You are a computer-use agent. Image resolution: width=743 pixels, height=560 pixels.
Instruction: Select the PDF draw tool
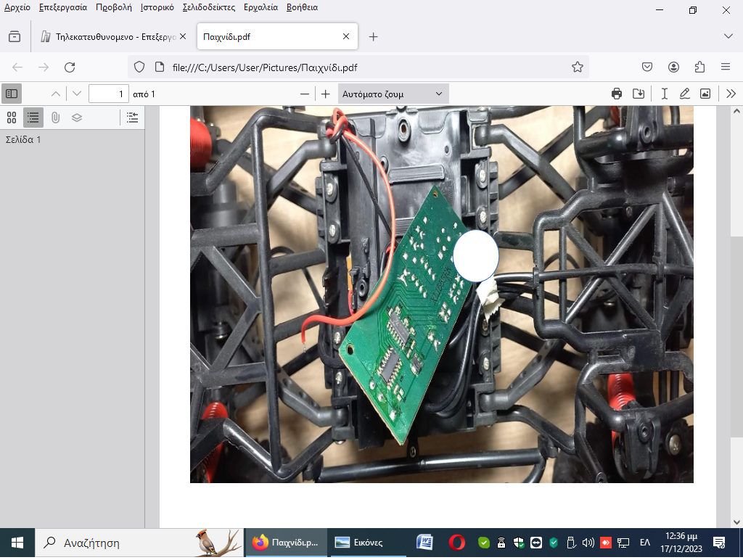point(685,94)
